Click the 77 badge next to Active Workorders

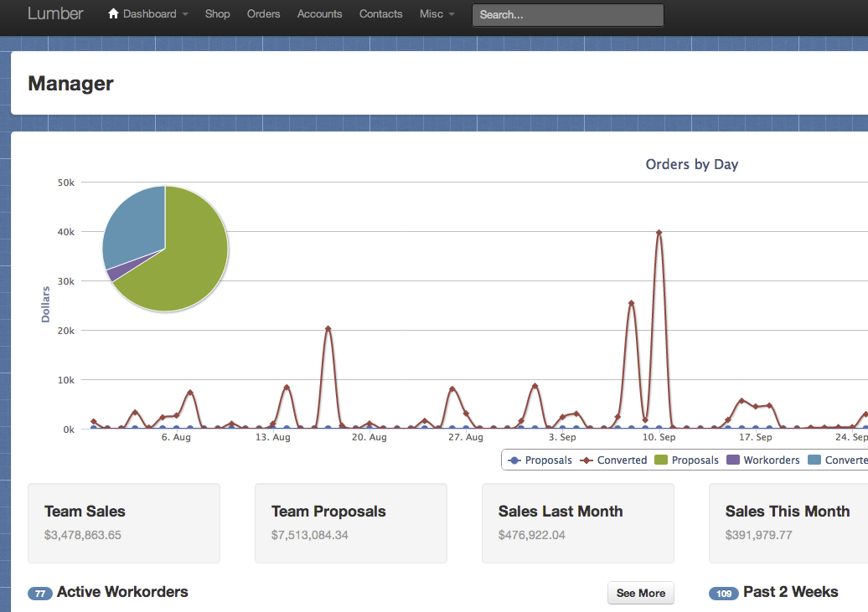click(40, 594)
